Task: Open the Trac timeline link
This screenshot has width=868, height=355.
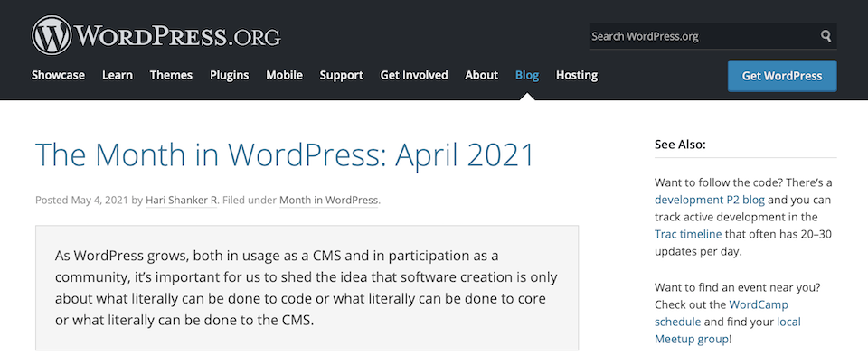Action: (688, 234)
